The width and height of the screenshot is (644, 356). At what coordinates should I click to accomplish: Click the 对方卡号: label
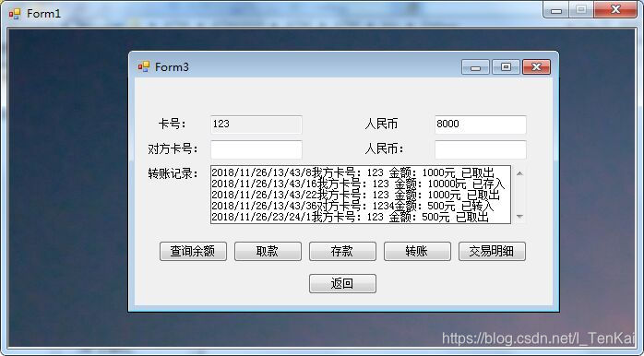point(173,149)
